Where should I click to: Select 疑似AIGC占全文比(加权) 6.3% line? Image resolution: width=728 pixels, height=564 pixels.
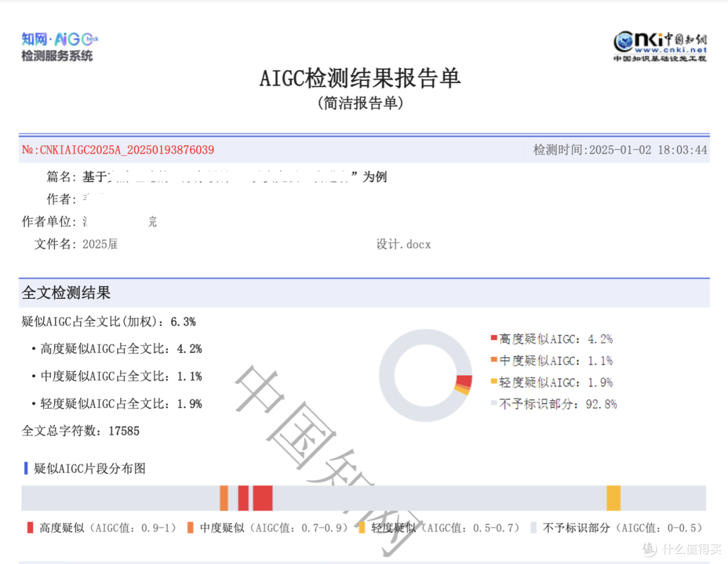(109, 322)
